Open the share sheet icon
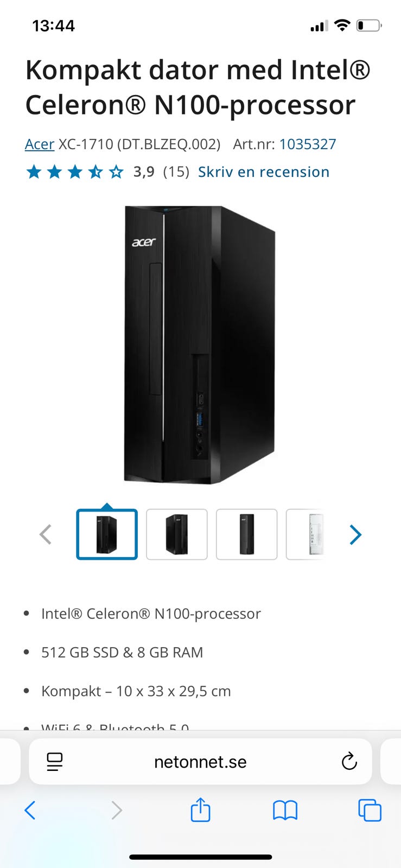The width and height of the screenshot is (401, 868). coord(200,809)
